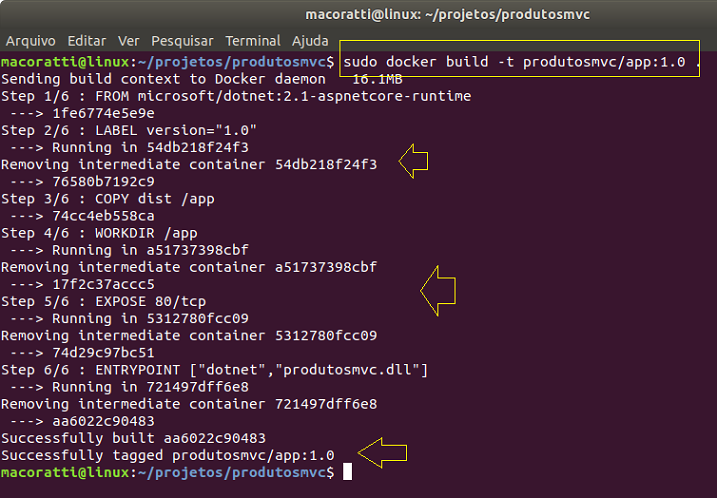
Task: Click the yellow arrow beside intermediate container 54db218f24f3
Action: (413, 161)
